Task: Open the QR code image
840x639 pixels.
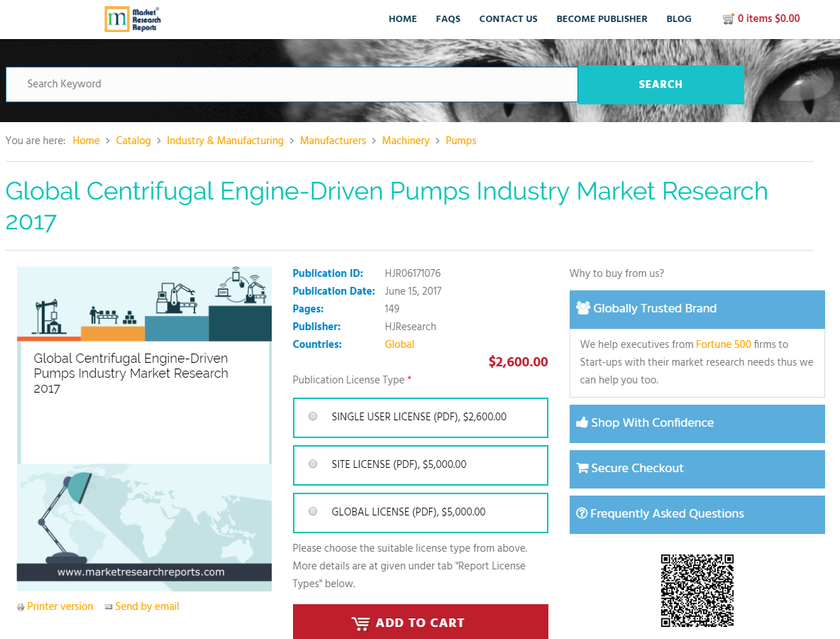Action: [x=697, y=590]
